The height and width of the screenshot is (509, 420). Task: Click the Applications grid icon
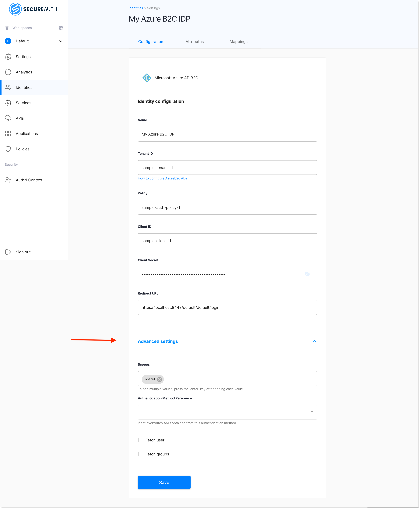pyautogui.click(x=8, y=134)
